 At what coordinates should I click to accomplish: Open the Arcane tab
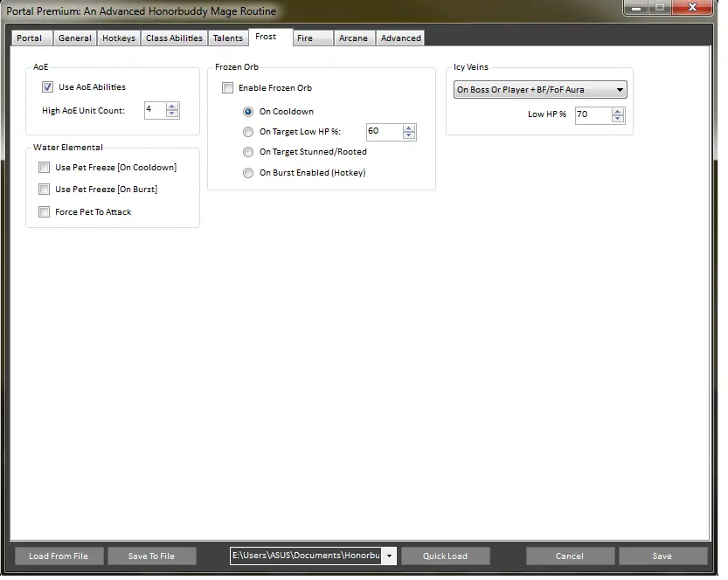click(353, 38)
